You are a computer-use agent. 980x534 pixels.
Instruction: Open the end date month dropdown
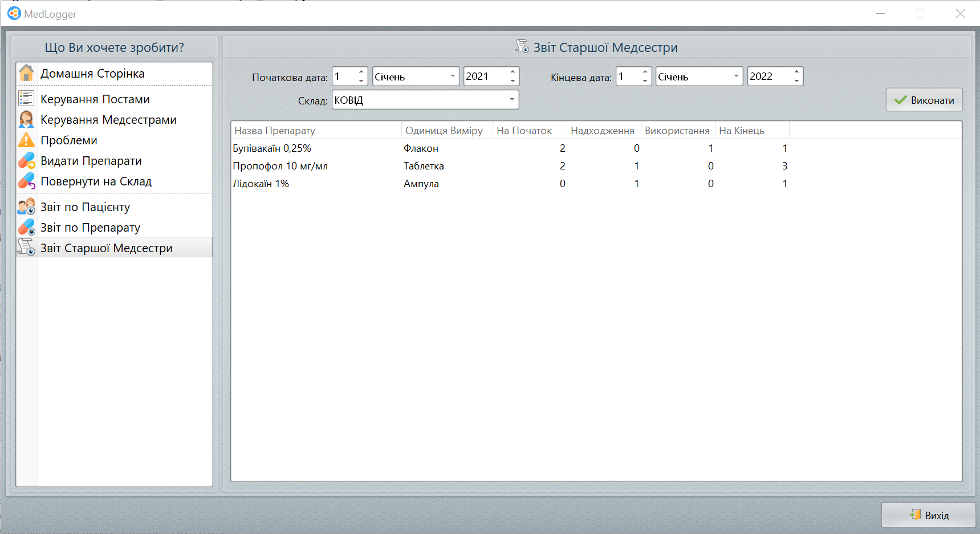point(735,76)
